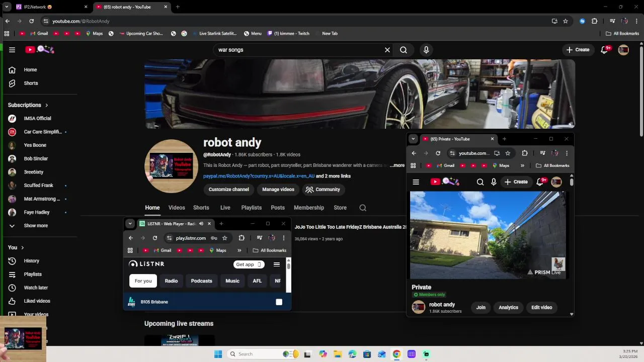Select the Radio tab in LiSTNR
644x362 pixels.
tap(172, 281)
